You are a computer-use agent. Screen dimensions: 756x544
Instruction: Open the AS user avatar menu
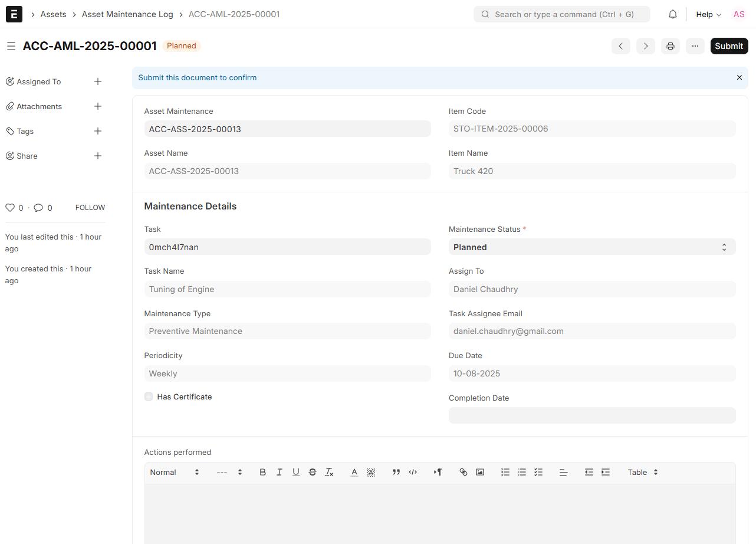739,14
